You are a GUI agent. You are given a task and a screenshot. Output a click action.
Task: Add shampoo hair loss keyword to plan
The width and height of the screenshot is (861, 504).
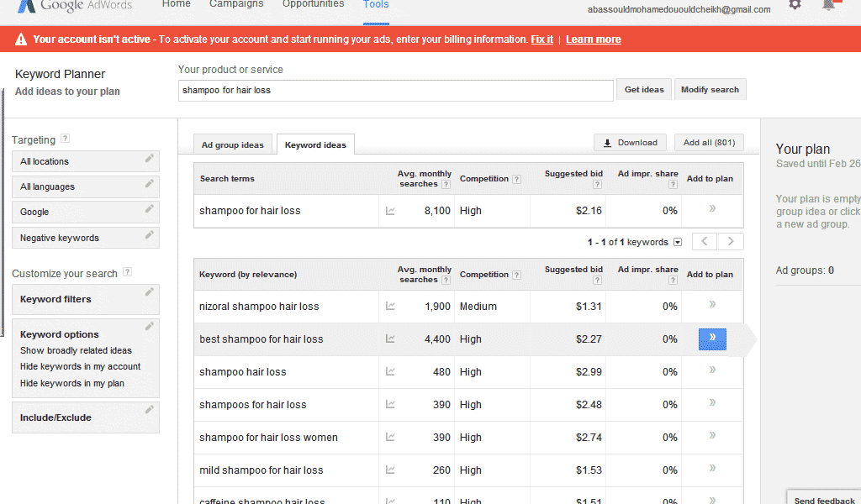point(712,370)
